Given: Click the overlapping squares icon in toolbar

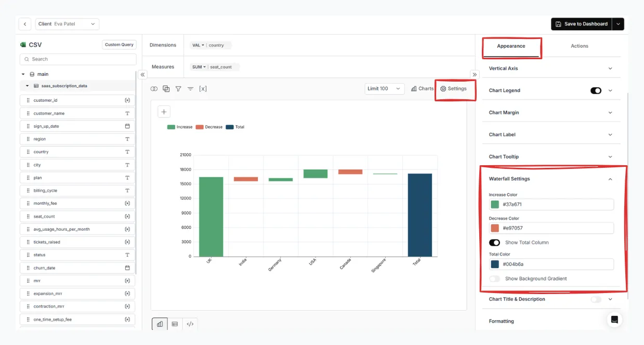Looking at the screenshot, I should pyautogui.click(x=166, y=89).
